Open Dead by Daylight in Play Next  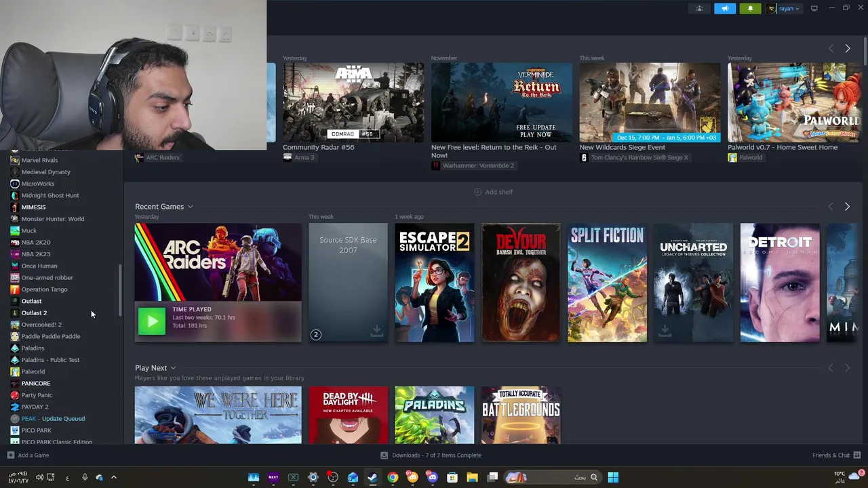348,415
